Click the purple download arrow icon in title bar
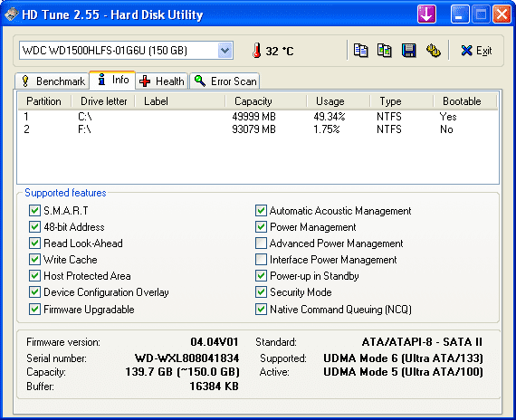The height and width of the screenshot is (420, 516). click(x=426, y=14)
